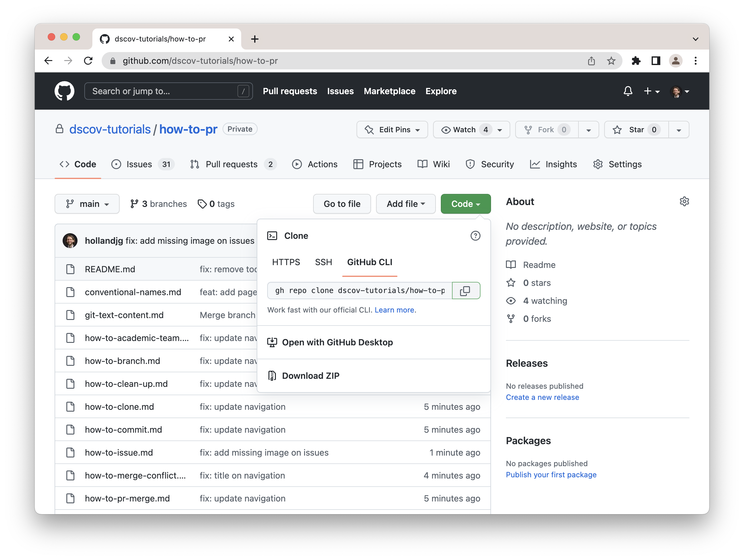Collapse the green Code dropdown

point(466,204)
